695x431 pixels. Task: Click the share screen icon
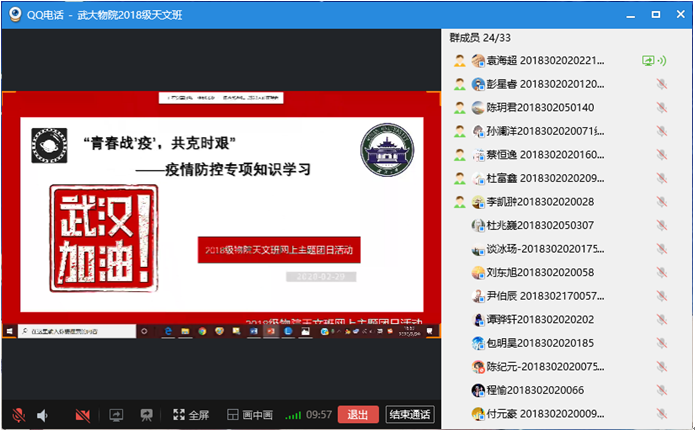coord(116,415)
